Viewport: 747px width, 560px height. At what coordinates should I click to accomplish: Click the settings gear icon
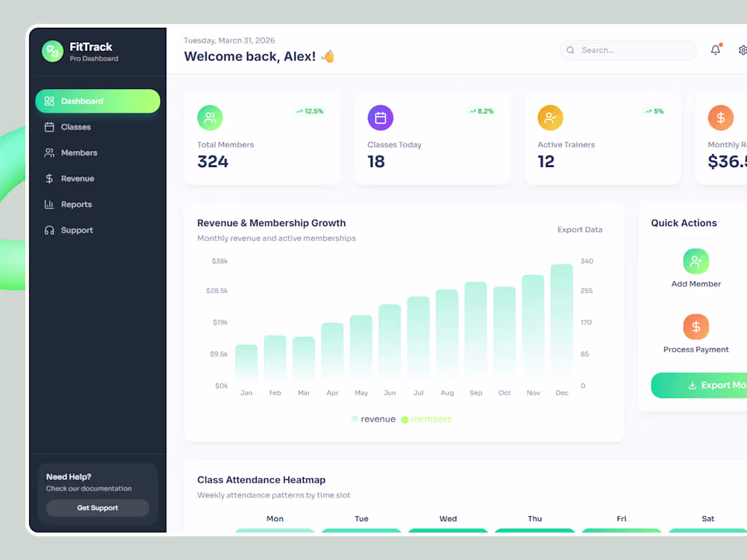743,50
